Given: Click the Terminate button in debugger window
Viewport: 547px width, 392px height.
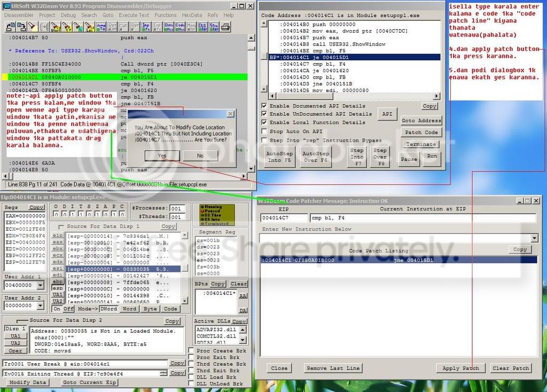Looking at the screenshot, I should (x=421, y=144).
